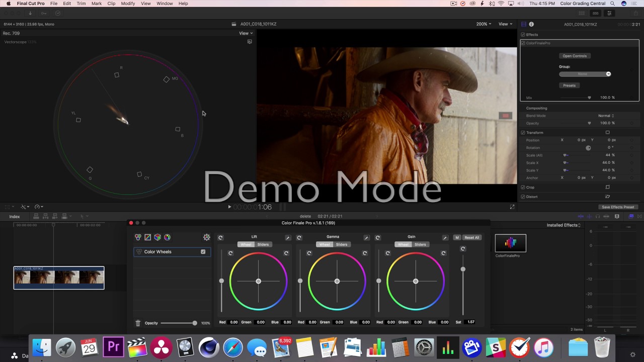
Task: Reset the Lift section with top arrow
Action: (x=220, y=237)
